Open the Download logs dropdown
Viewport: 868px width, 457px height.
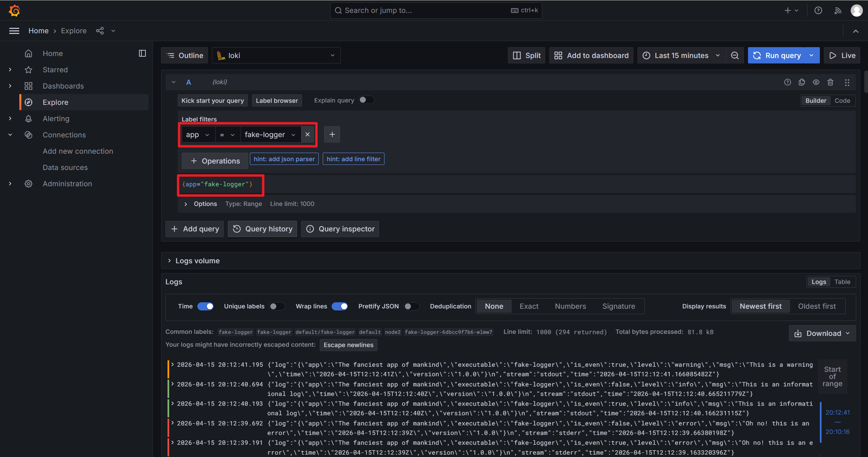(822, 334)
